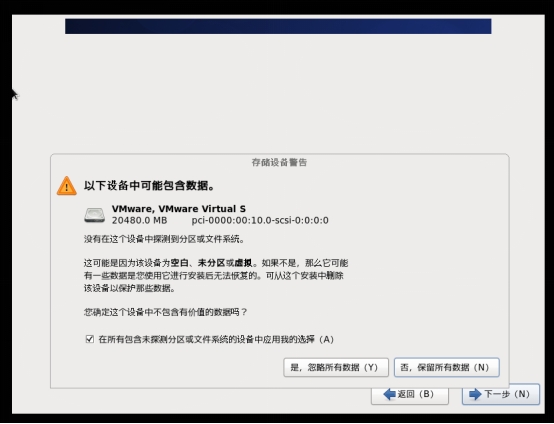The width and height of the screenshot is (554, 424).
Task: Go back with the 返回 (B) button
Action: (x=410, y=394)
